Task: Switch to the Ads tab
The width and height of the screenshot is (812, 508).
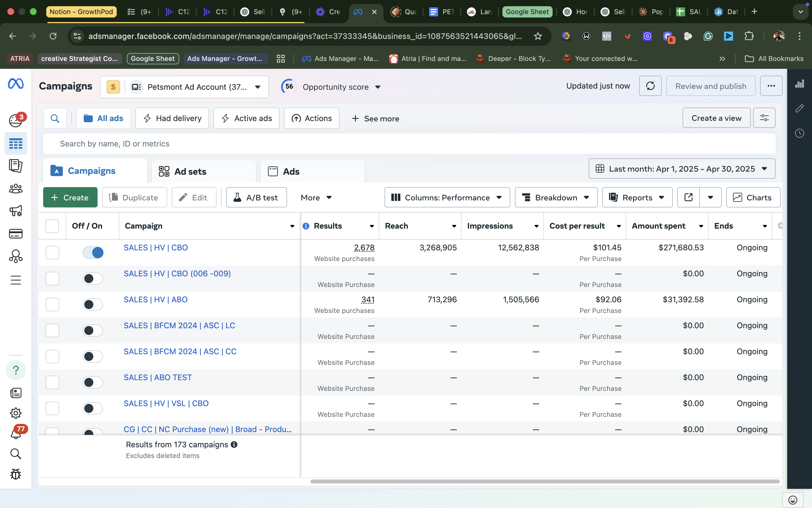Action: click(312, 171)
